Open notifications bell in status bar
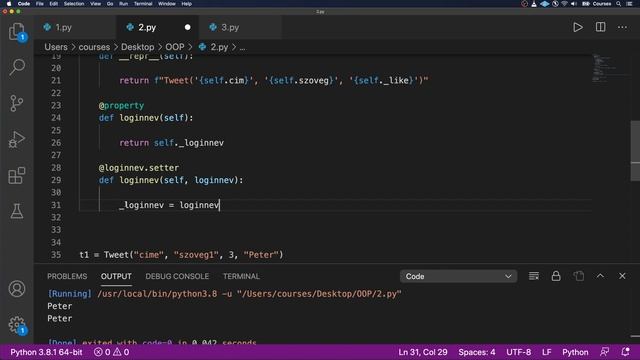 pyautogui.click(x=625, y=352)
